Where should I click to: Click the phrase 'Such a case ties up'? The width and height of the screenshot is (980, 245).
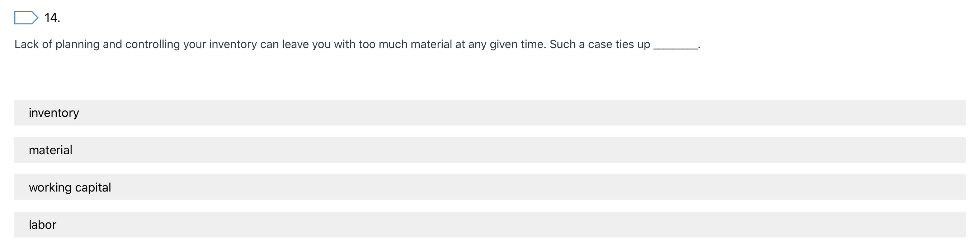599,44
